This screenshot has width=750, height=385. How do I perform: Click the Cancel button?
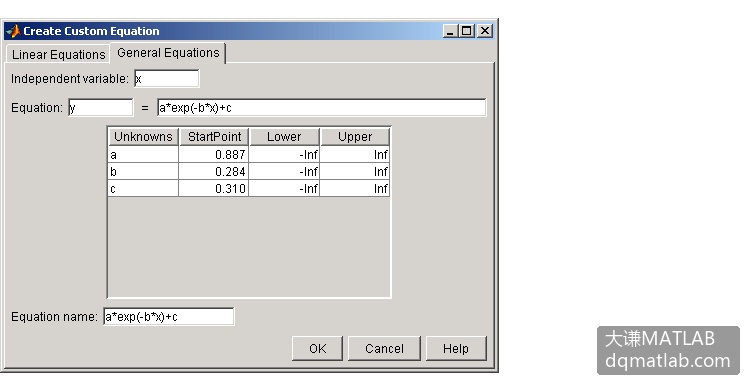pyautogui.click(x=385, y=348)
